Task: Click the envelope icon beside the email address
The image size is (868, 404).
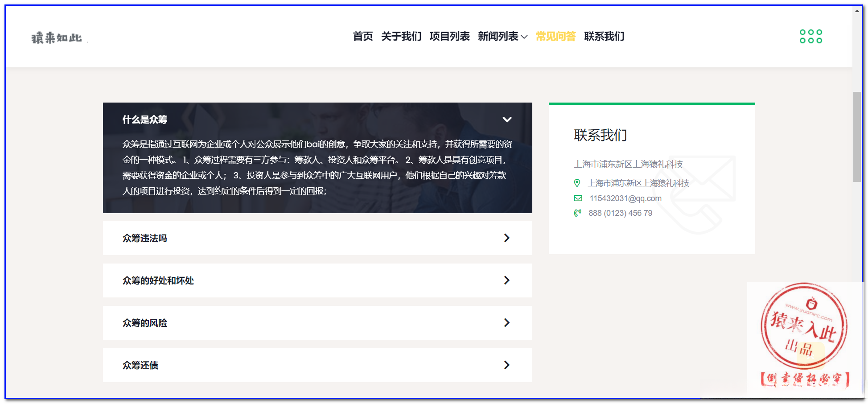Action: click(x=577, y=198)
